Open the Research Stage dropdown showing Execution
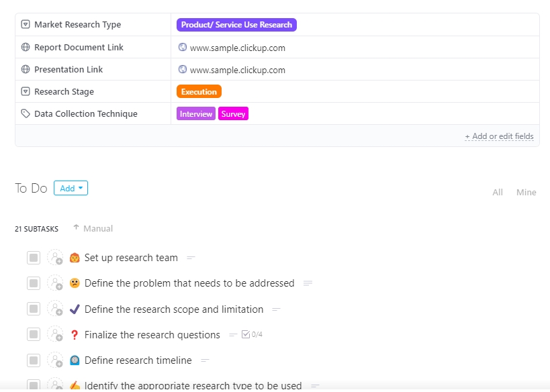The image size is (550, 392). coord(197,91)
